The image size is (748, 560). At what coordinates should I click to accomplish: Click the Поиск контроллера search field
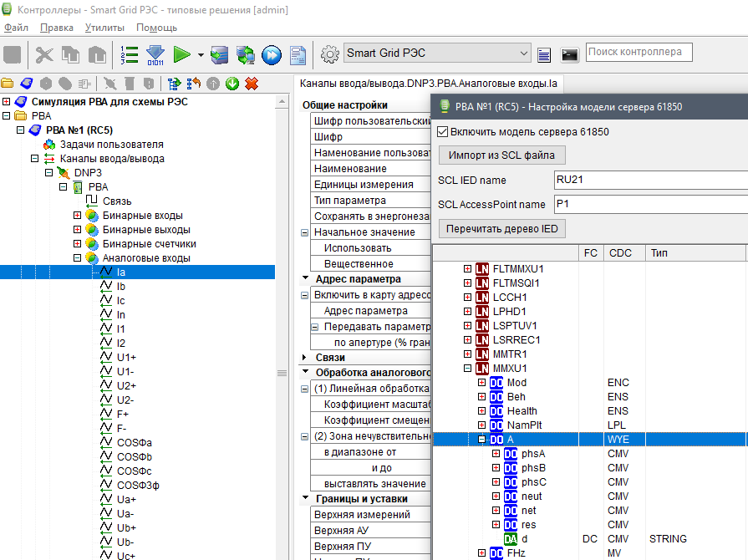pyautogui.click(x=639, y=52)
